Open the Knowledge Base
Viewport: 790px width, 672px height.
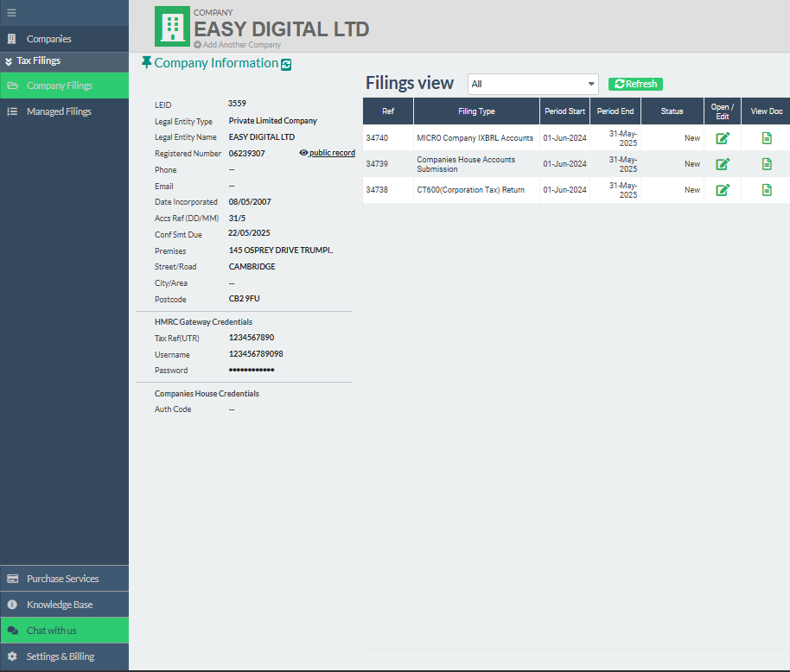(x=65, y=605)
